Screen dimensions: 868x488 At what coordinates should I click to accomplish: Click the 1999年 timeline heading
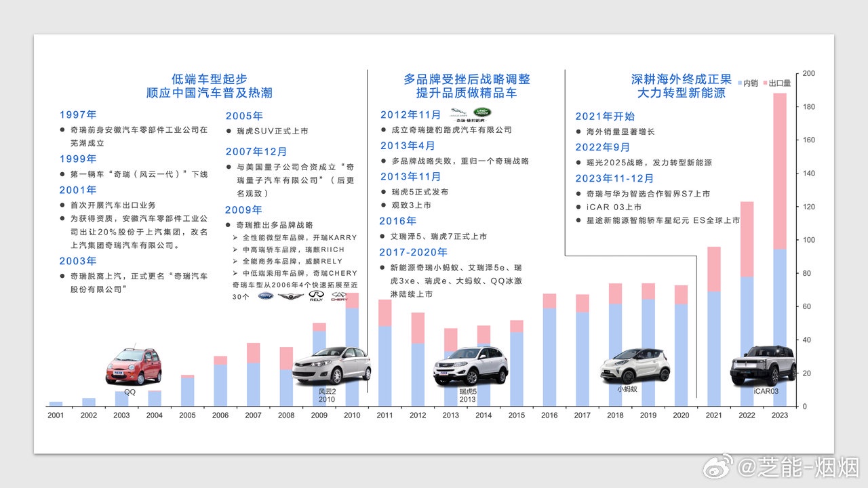pos(78,159)
